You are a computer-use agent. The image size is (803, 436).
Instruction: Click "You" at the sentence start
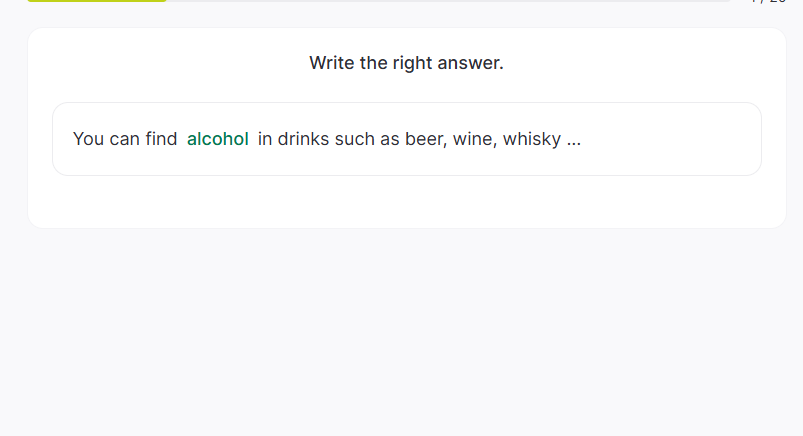[x=88, y=139]
